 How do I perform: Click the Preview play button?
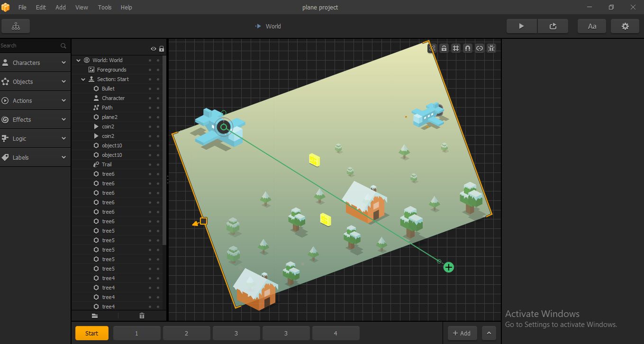point(521,26)
